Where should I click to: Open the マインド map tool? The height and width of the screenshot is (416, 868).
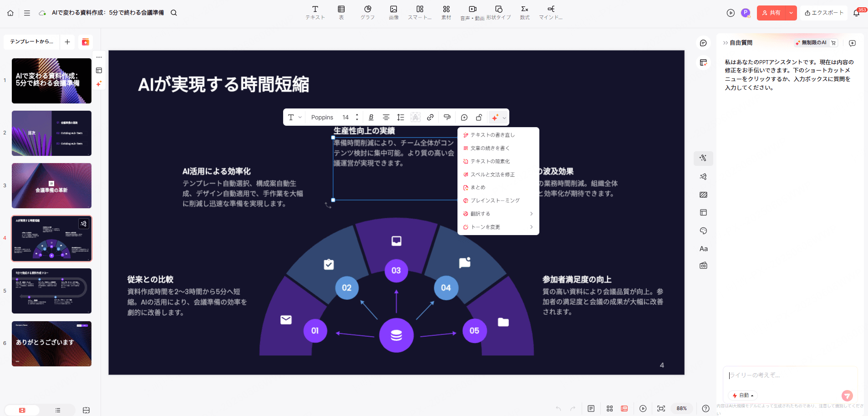click(550, 12)
